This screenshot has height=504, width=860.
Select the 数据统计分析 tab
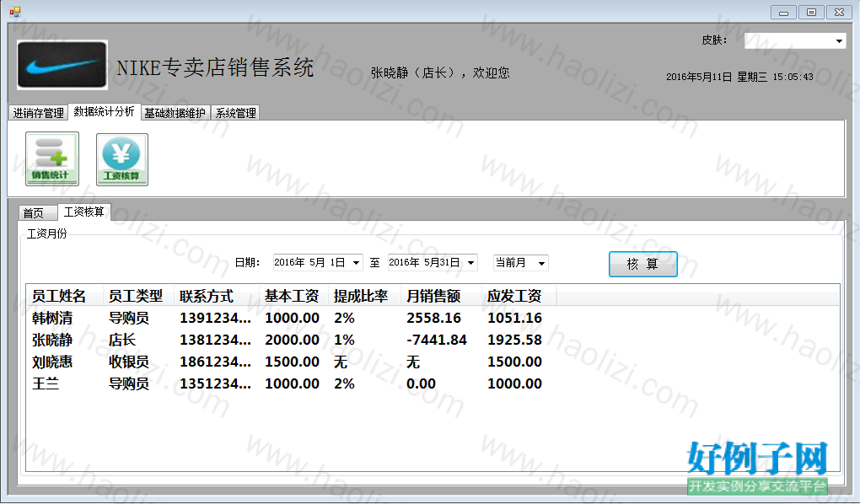coord(105,111)
